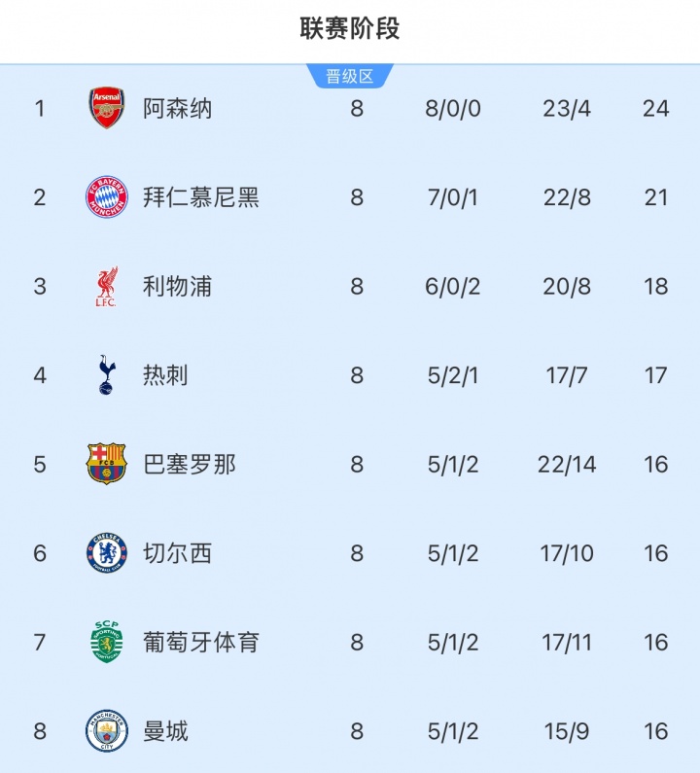Select the 利物浦 team name
The height and width of the screenshot is (773, 700).
(177, 287)
